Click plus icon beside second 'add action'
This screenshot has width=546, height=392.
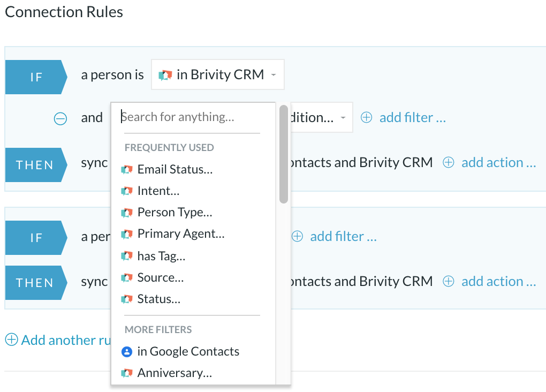click(449, 281)
